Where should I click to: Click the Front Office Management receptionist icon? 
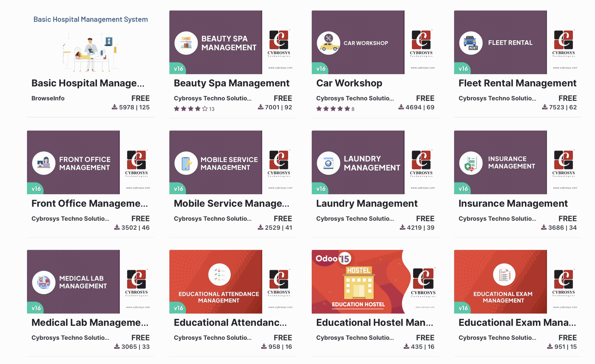point(44,163)
